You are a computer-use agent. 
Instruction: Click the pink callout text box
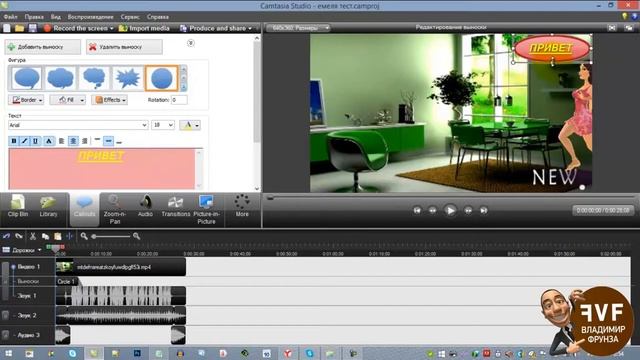pos(102,169)
